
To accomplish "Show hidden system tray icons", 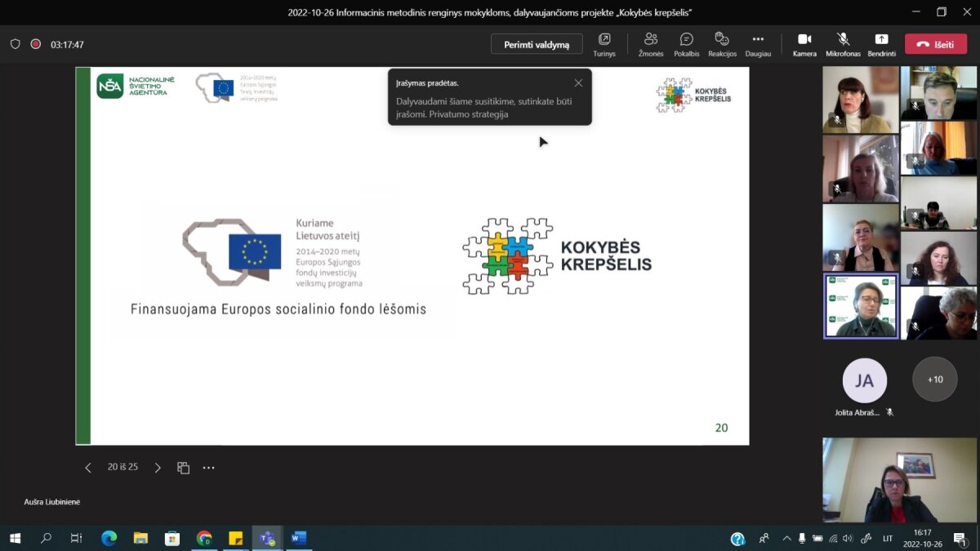I will tap(786, 539).
